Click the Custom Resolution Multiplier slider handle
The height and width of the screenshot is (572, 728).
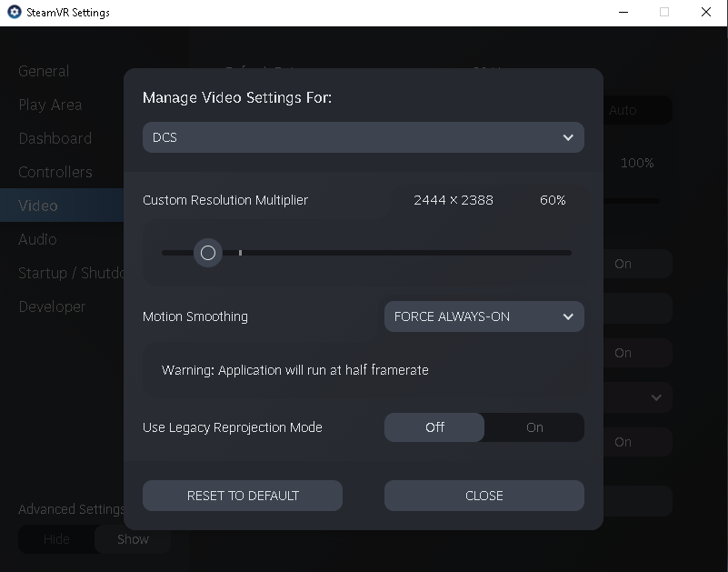[208, 253]
